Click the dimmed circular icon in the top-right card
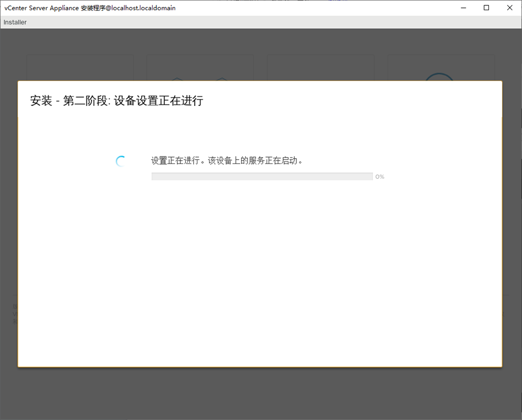The width and height of the screenshot is (522, 420). coord(440,77)
